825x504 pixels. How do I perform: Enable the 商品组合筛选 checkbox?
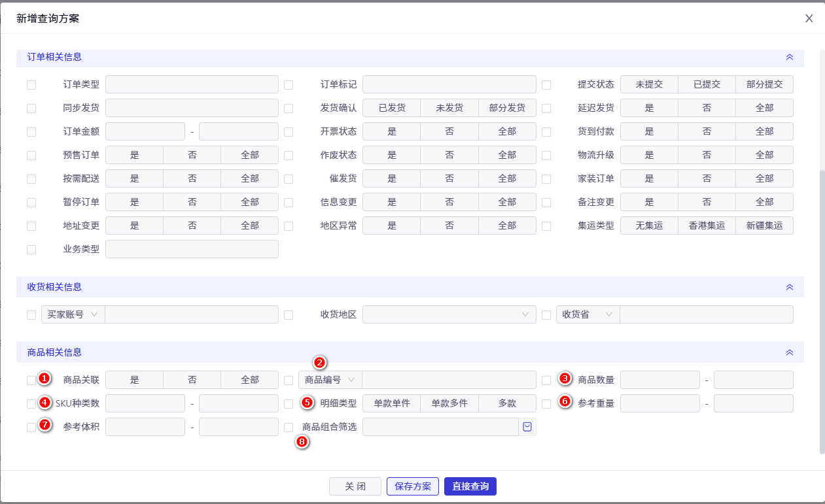click(x=289, y=428)
